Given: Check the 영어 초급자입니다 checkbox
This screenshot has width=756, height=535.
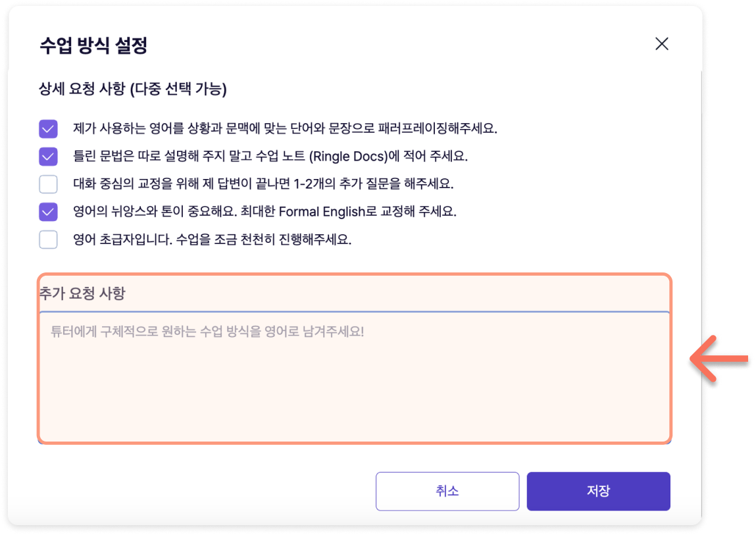Looking at the screenshot, I should click(48, 240).
